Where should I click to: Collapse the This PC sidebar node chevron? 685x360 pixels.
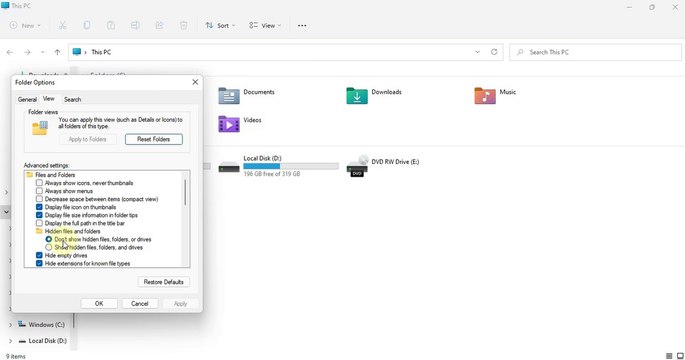click(x=6, y=212)
